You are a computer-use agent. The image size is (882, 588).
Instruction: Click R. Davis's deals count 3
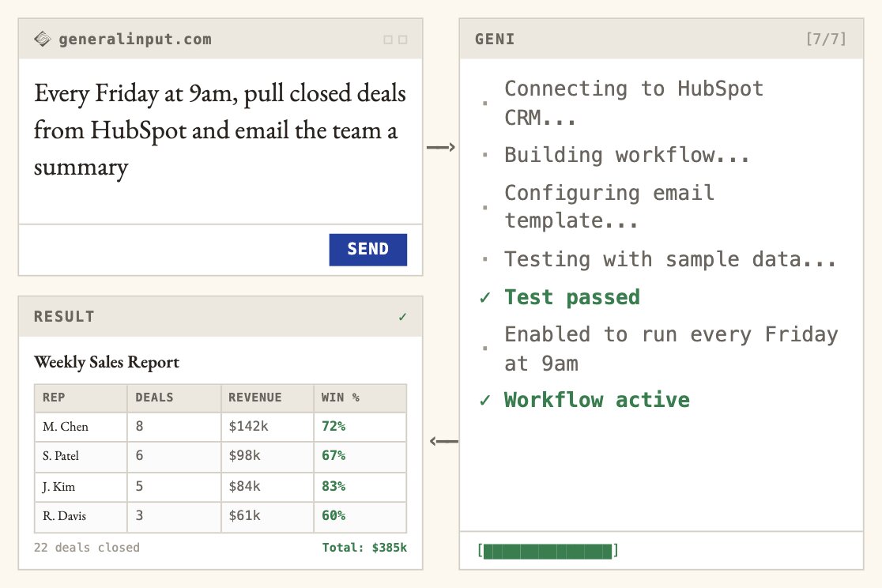[x=174, y=517]
